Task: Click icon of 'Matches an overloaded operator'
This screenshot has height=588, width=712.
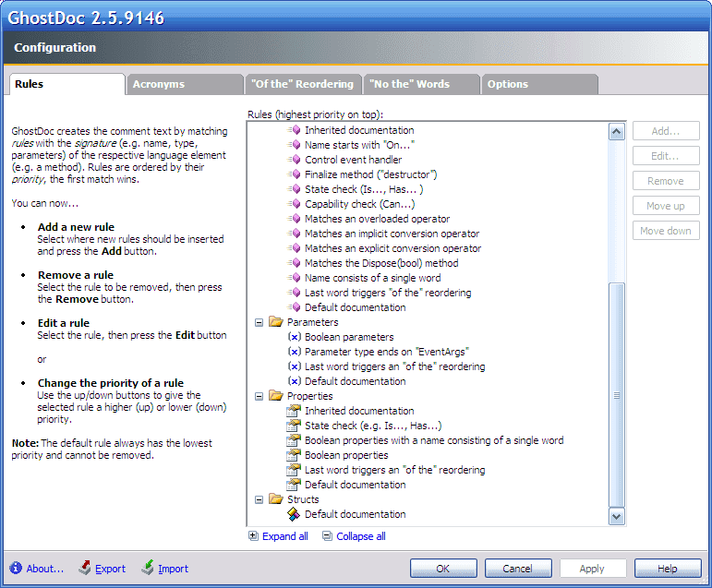Action: point(295,219)
